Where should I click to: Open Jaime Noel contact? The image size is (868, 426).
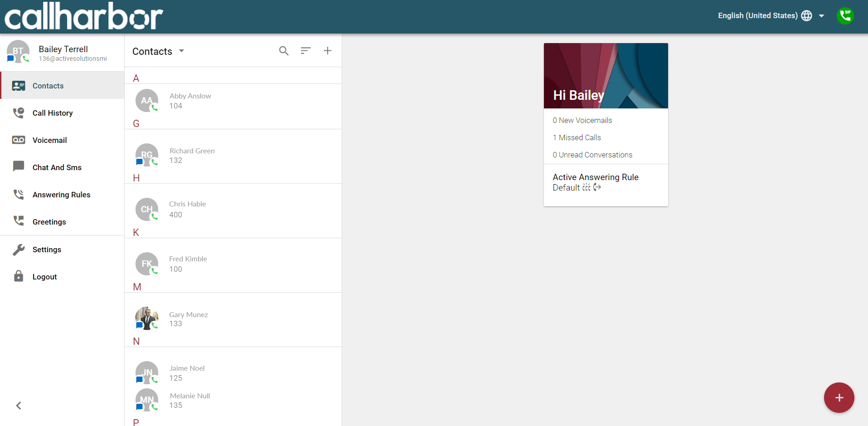(233, 373)
